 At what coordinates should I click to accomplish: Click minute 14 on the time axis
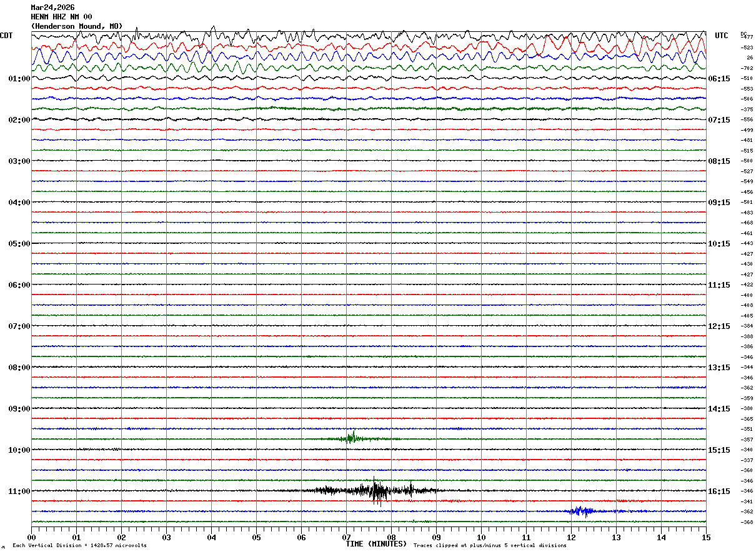pyautogui.click(x=661, y=537)
